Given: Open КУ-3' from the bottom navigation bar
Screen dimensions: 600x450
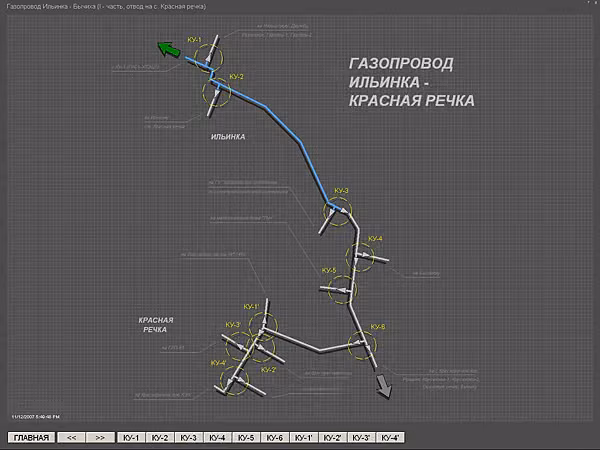Looking at the screenshot, I should point(362,437).
